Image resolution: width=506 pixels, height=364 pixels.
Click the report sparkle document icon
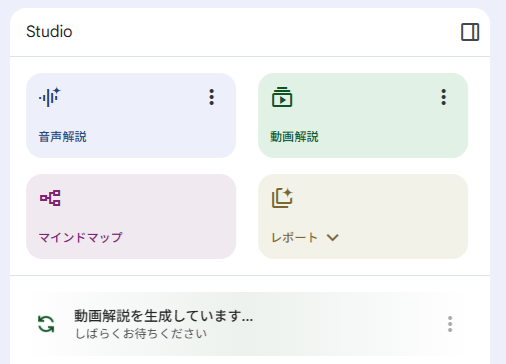pos(282,198)
